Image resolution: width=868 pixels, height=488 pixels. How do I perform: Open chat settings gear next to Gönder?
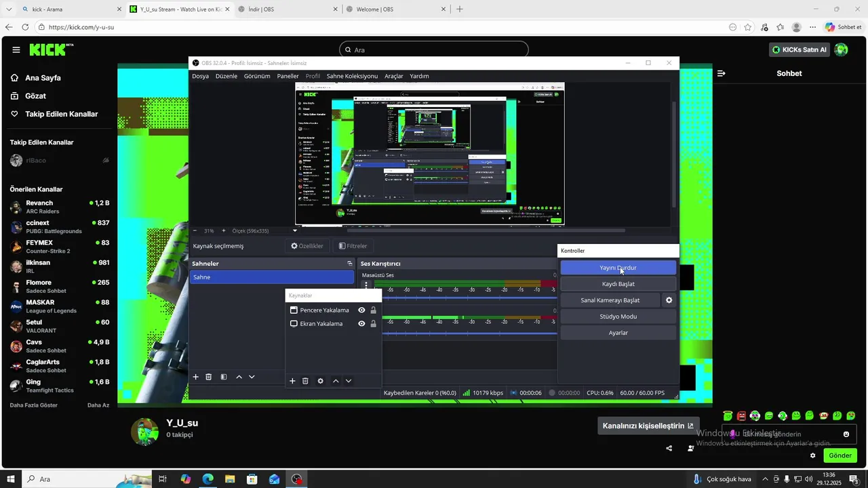coord(812,455)
